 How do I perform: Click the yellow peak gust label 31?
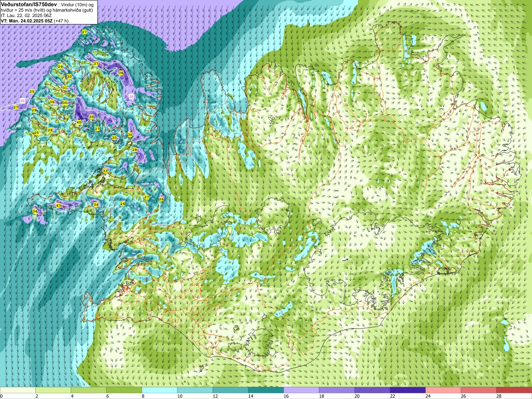pos(64,88)
